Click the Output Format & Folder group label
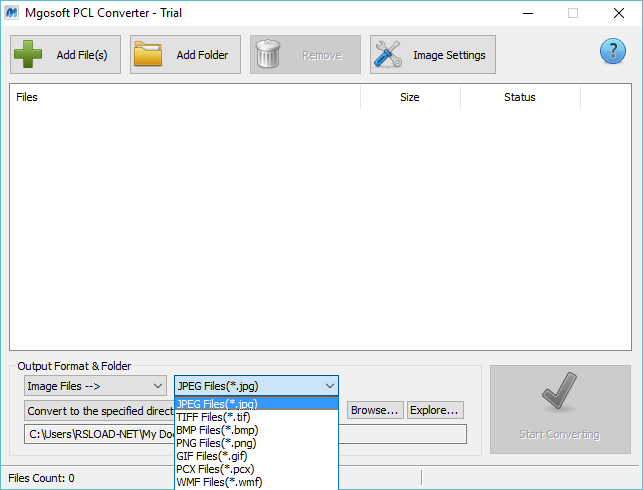Screen dimensions: 643x490 (74, 366)
